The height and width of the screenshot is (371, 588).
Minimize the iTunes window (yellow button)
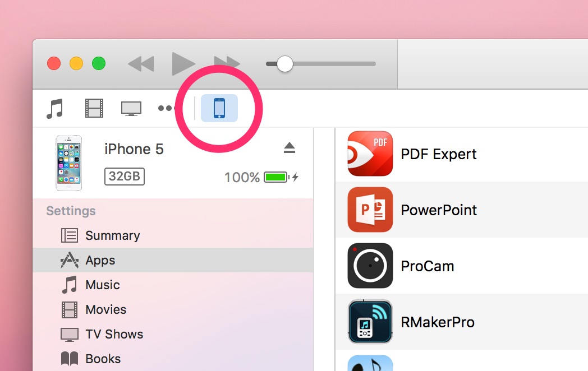point(76,63)
